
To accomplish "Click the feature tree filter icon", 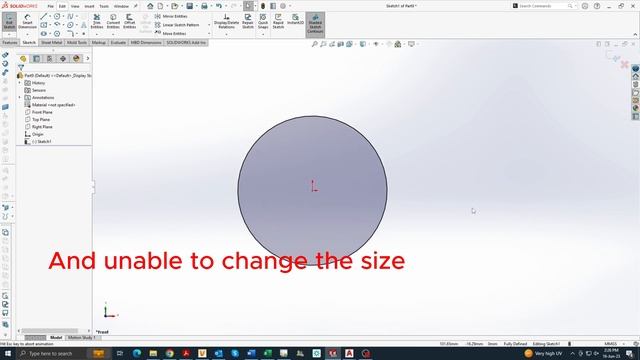I will [21, 67].
